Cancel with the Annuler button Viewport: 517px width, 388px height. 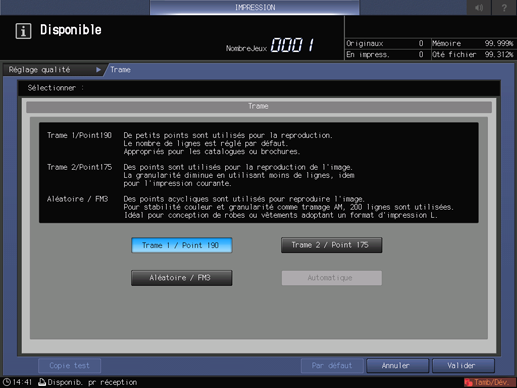(x=397, y=366)
